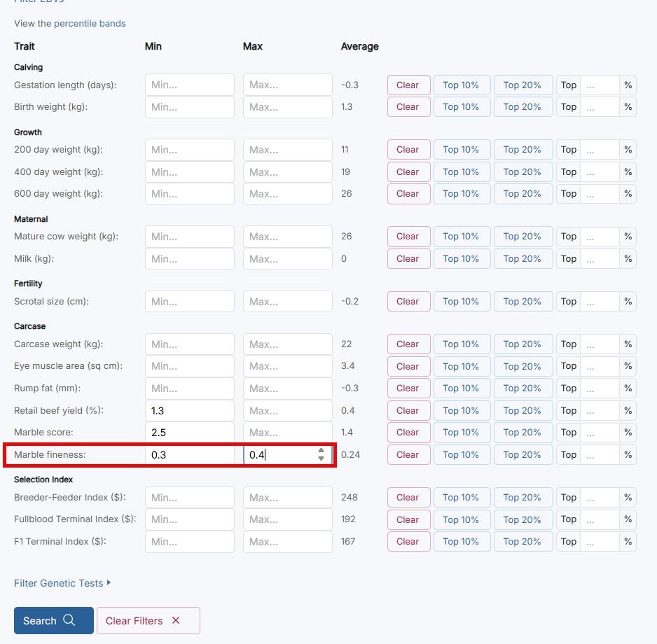This screenshot has width=657, height=644.
Task: Select Top 10% for Marble score
Action: 462,433
